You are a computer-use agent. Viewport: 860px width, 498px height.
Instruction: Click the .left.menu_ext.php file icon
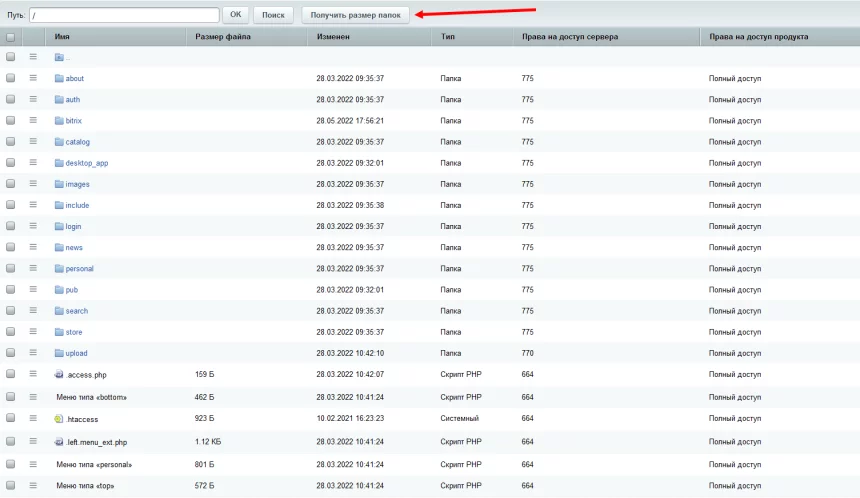(x=59, y=442)
